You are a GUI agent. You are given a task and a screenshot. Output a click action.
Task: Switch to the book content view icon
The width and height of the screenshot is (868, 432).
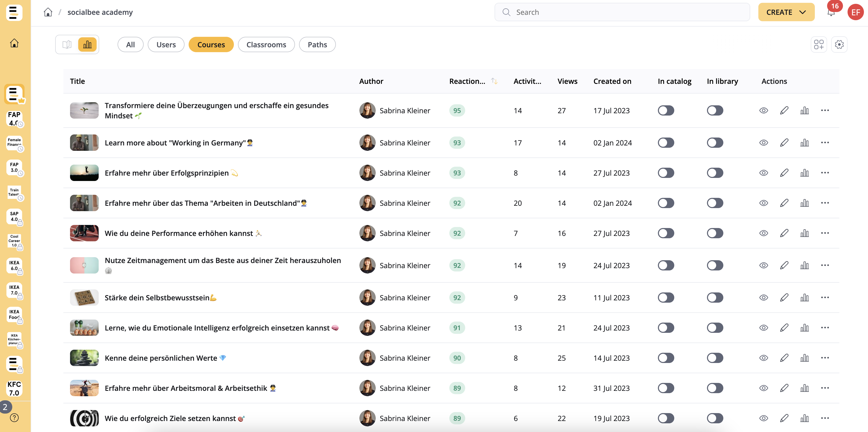pyautogui.click(x=67, y=44)
